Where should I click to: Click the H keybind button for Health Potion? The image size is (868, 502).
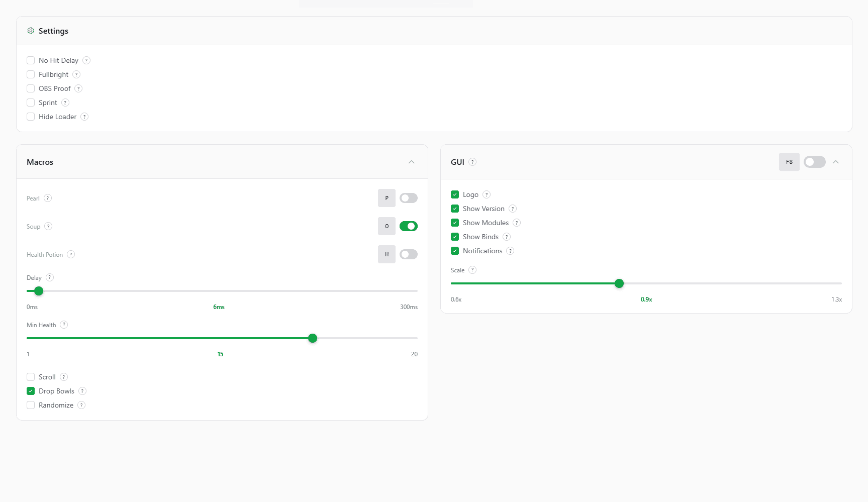tap(387, 254)
